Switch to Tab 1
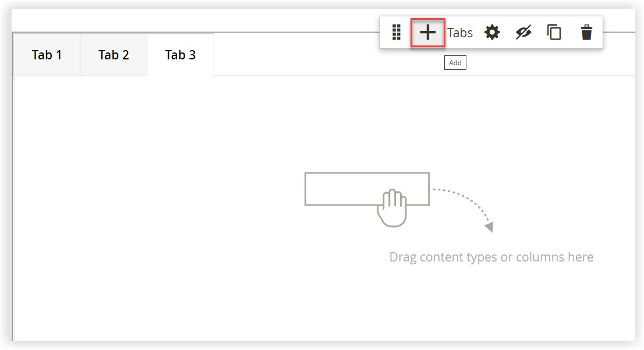This screenshot has height=350, width=644. pyautogui.click(x=46, y=54)
